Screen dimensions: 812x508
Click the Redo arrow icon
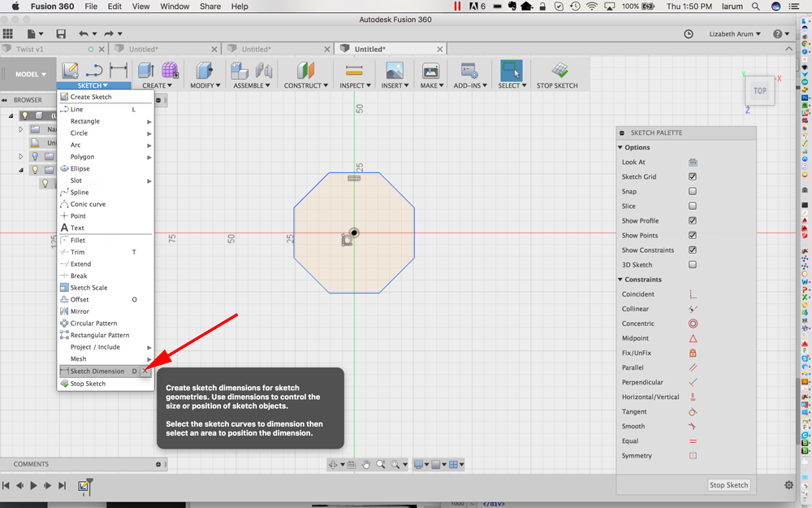[109, 33]
